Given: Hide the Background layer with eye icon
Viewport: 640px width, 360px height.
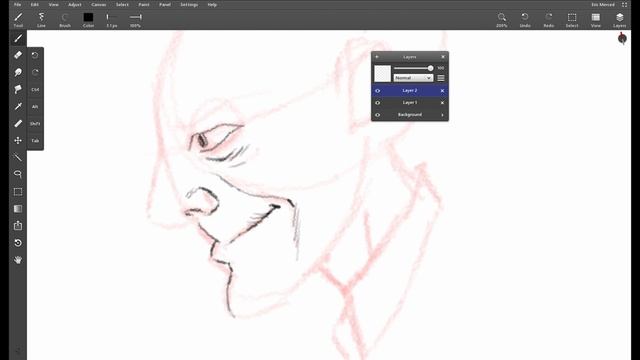Looking at the screenshot, I should click(378, 115).
